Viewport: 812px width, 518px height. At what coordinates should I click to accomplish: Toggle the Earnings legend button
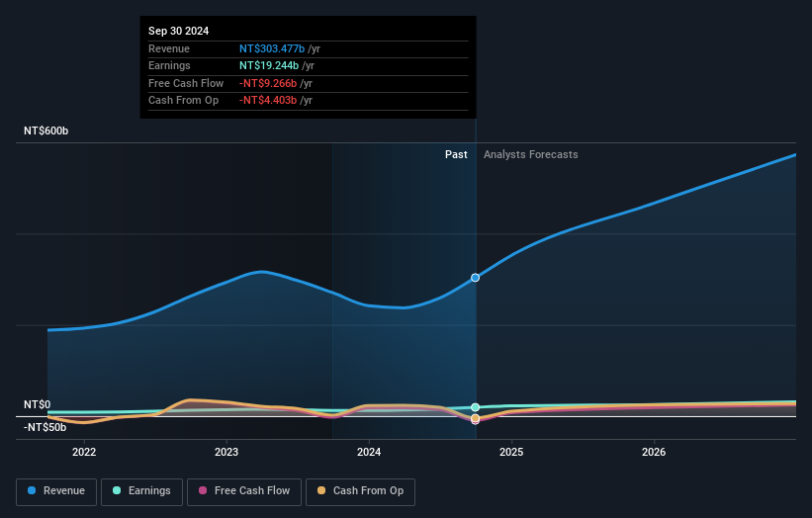click(141, 491)
